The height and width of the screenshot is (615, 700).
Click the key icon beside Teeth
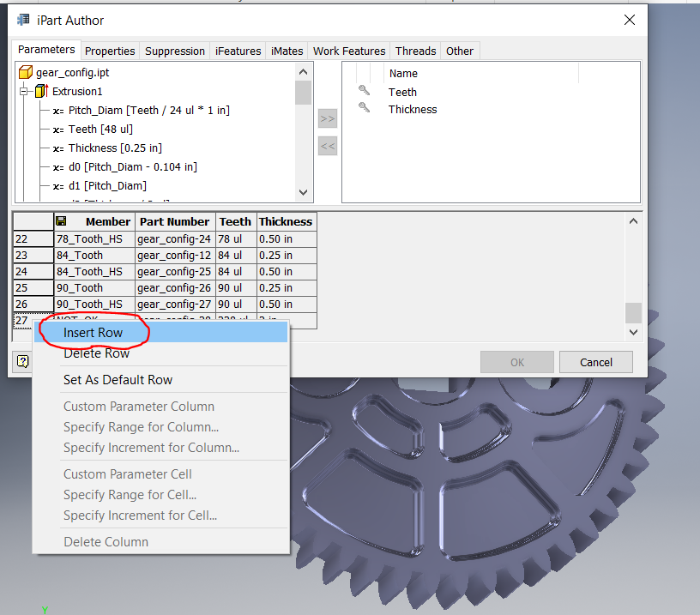coord(364,91)
